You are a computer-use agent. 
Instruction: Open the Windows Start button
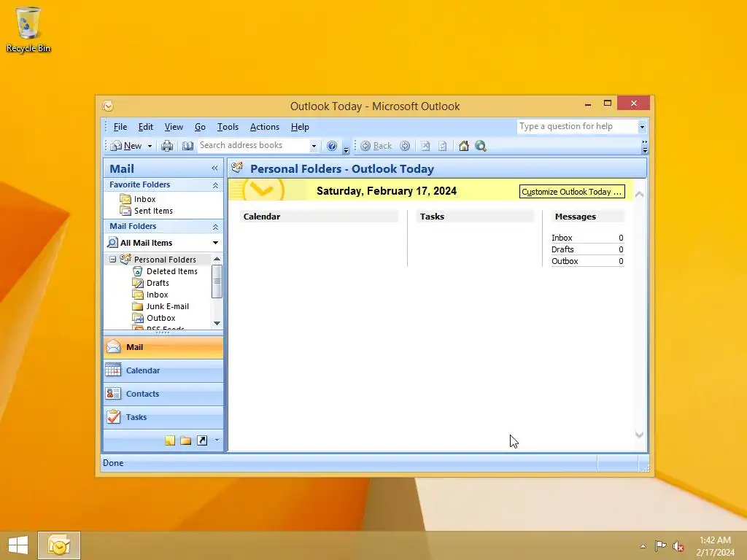(x=18, y=545)
